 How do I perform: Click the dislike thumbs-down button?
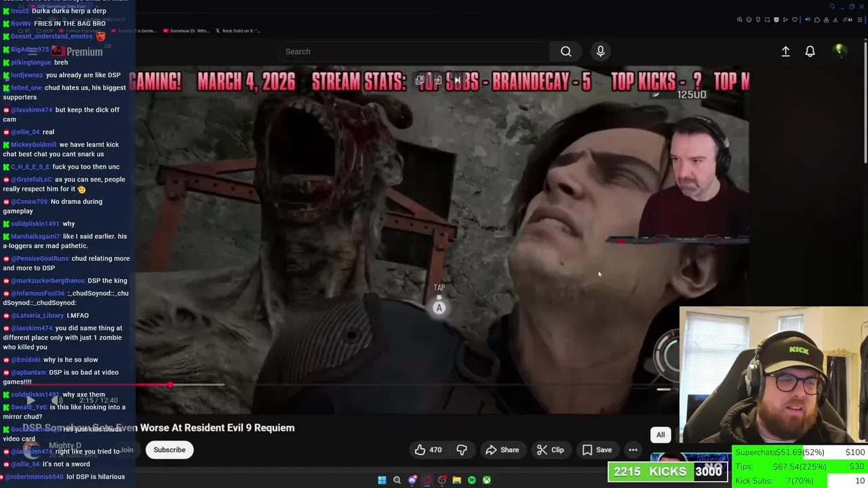[x=462, y=450]
